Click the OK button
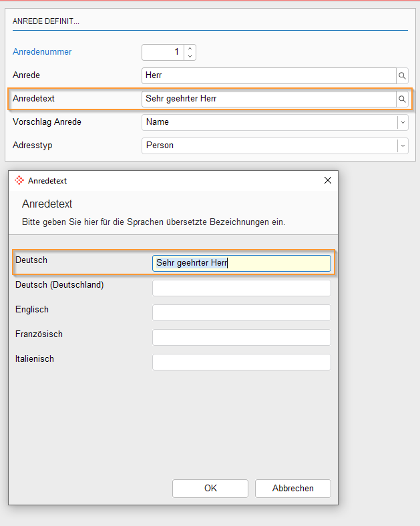 [210, 488]
